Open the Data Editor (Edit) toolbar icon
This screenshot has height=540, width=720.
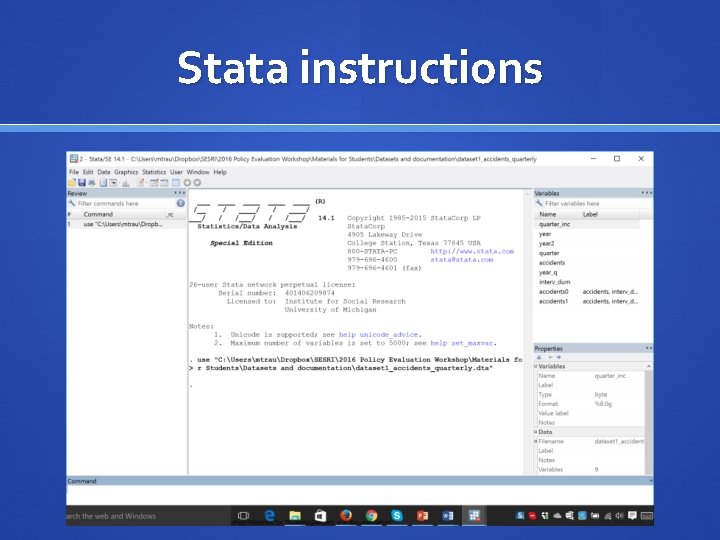pyautogui.click(x=154, y=183)
